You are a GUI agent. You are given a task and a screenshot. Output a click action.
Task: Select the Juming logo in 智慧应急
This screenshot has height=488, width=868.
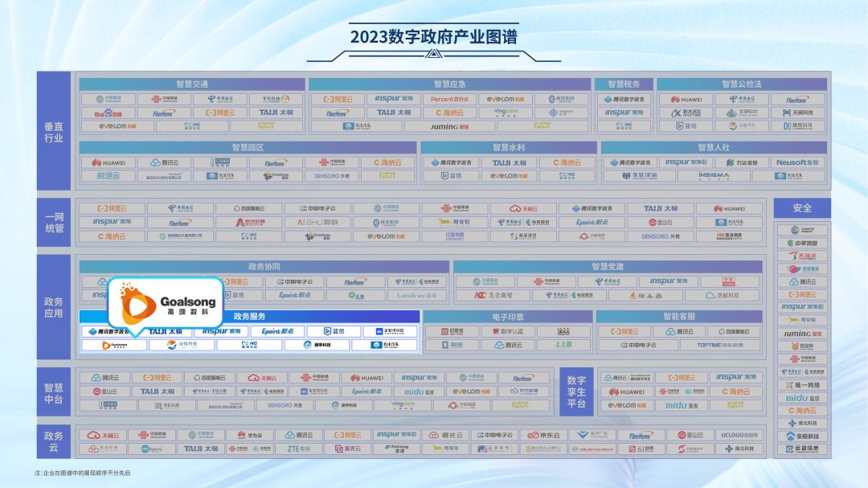coord(449,126)
